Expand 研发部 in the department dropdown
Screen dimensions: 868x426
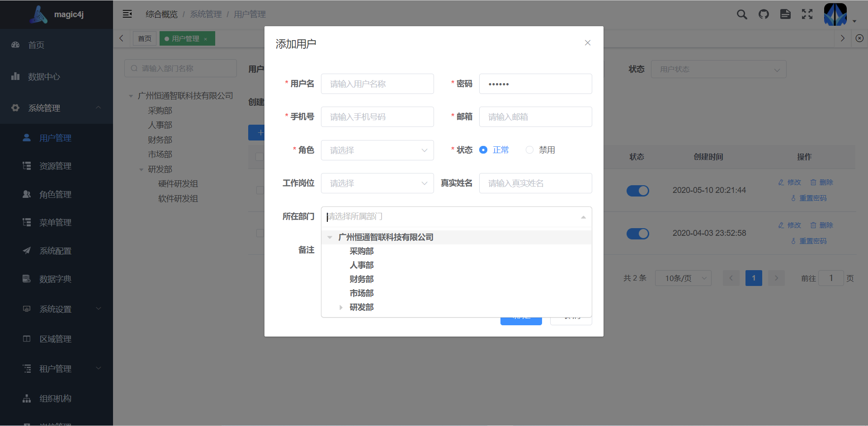coord(341,307)
